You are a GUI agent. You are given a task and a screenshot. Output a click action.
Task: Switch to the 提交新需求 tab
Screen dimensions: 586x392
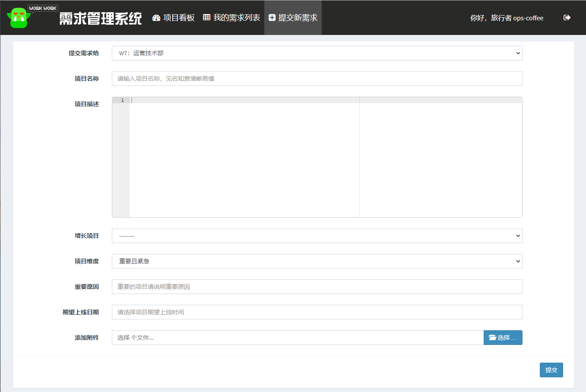293,18
